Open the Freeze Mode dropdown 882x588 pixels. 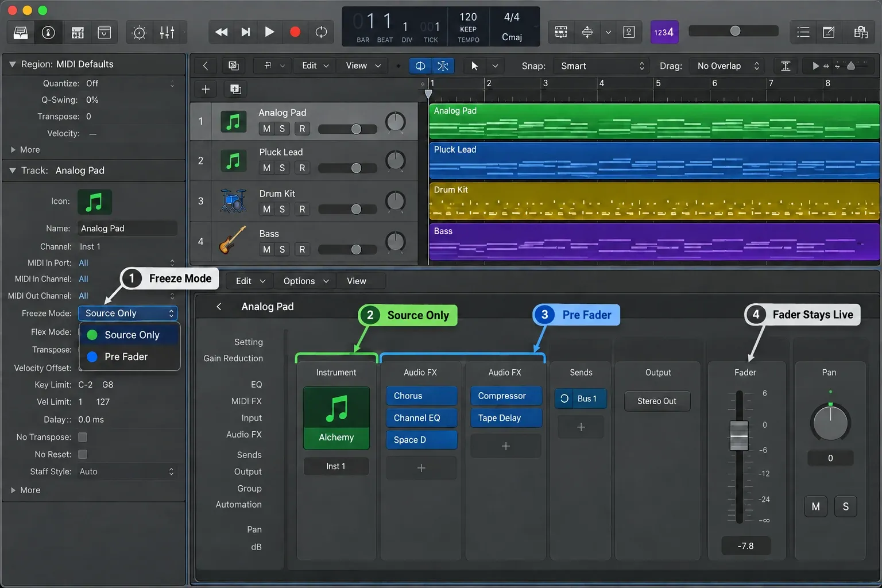127,313
